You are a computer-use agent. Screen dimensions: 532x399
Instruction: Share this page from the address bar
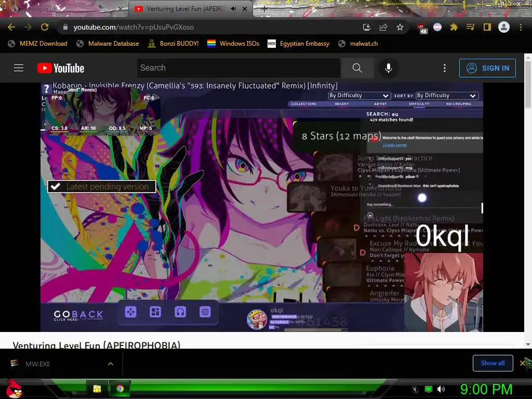click(x=383, y=27)
